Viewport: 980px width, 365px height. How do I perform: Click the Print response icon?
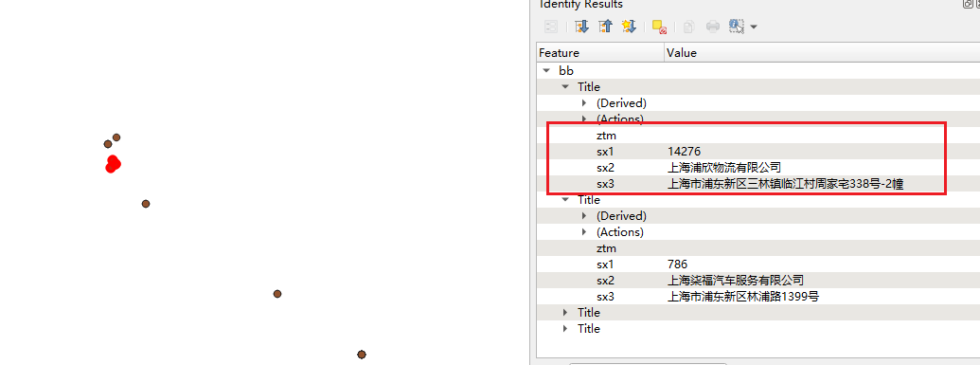click(x=713, y=27)
